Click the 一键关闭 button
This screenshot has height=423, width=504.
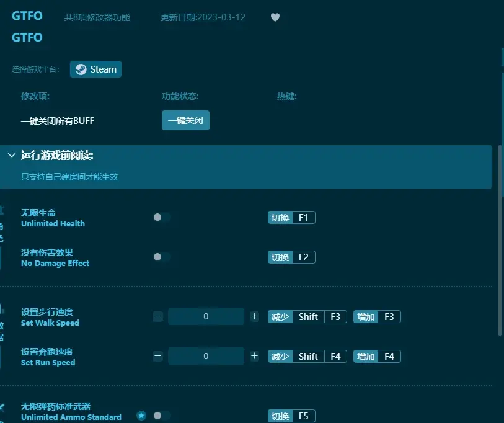(185, 120)
